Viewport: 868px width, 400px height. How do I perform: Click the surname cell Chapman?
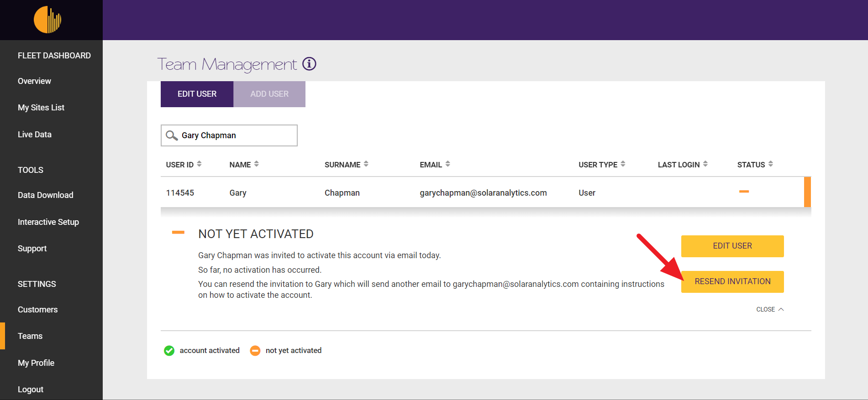point(342,193)
